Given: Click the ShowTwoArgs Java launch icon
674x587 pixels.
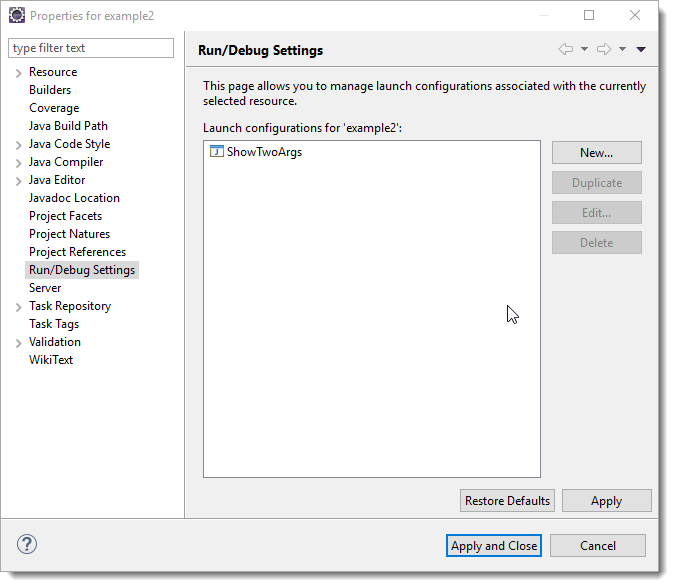Looking at the screenshot, I should pyautogui.click(x=217, y=151).
